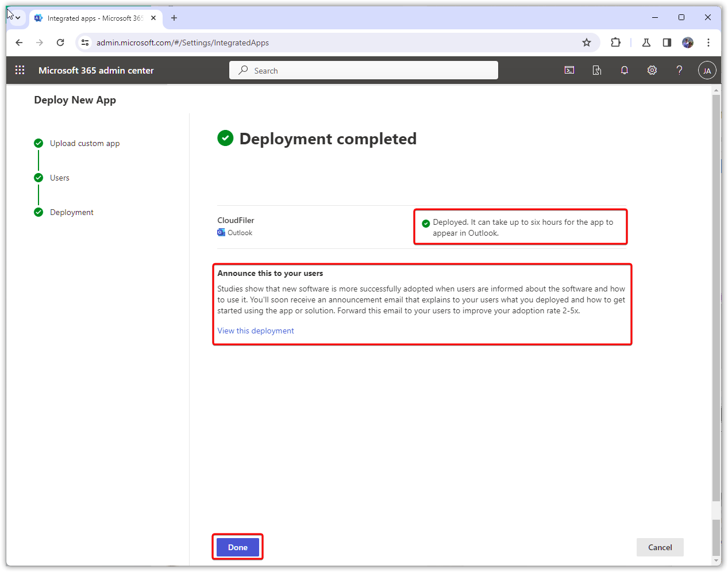Open the help question mark

[x=679, y=70]
